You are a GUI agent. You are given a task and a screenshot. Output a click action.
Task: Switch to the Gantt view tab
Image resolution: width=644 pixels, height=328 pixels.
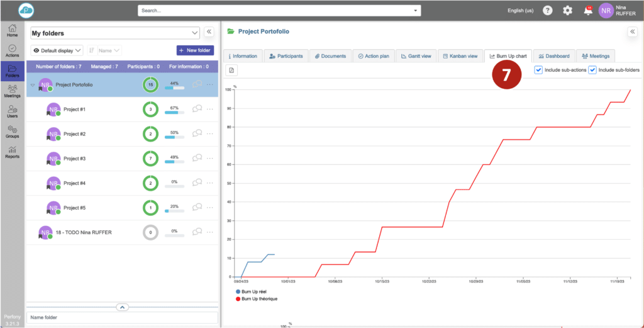point(415,56)
